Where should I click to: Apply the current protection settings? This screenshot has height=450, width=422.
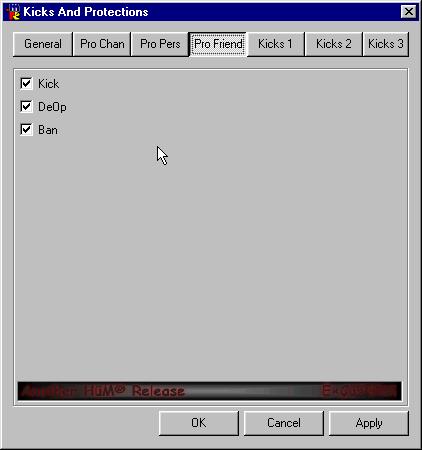(369, 423)
